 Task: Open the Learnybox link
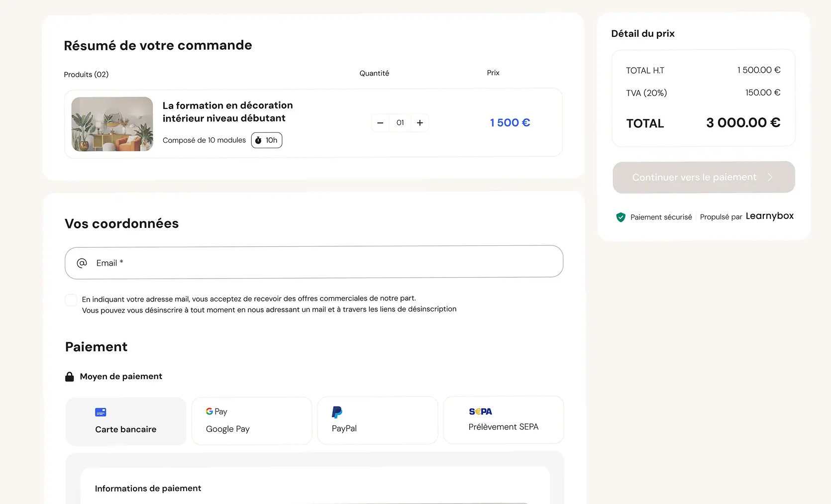[770, 216]
